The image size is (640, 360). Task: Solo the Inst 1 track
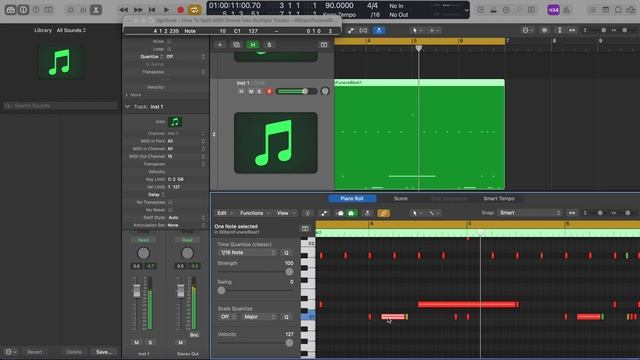[260, 91]
